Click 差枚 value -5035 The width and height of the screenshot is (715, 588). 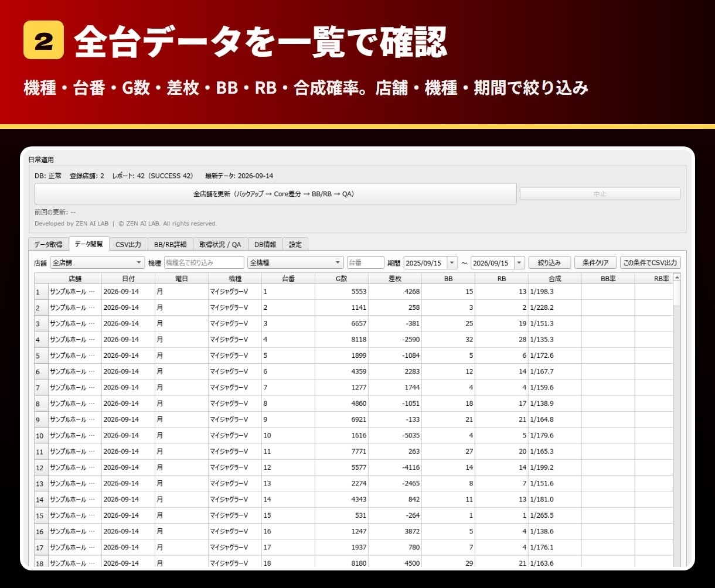[x=410, y=436]
